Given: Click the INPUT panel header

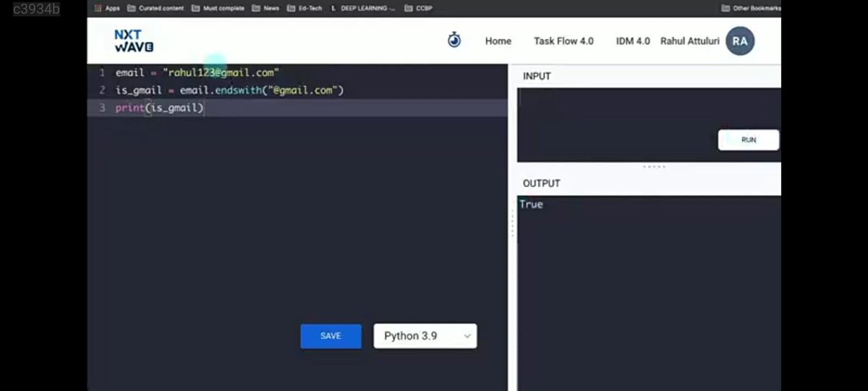Looking at the screenshot, I should pos(537,76).
